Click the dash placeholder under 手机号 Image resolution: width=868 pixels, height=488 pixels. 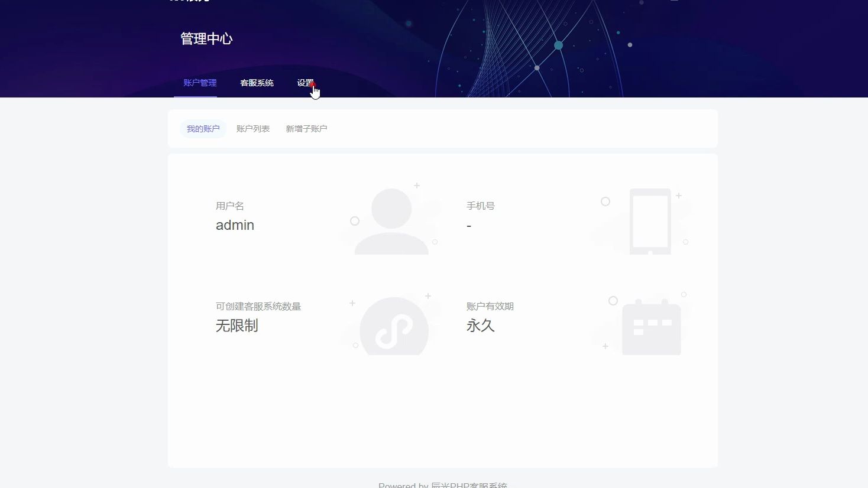pos(469,225)
